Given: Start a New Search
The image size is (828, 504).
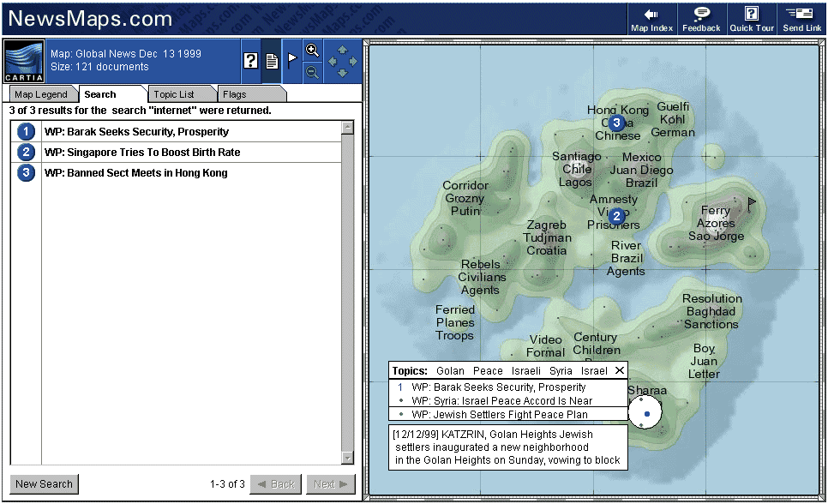Looking at the screenshot, I should [x=44, y=484].
